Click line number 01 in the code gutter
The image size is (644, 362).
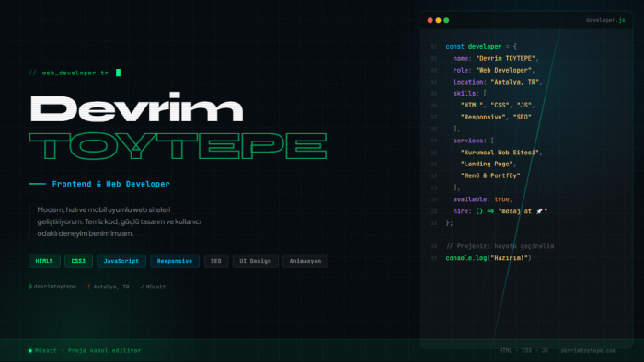pyautogui.click(x=433, y=47)
